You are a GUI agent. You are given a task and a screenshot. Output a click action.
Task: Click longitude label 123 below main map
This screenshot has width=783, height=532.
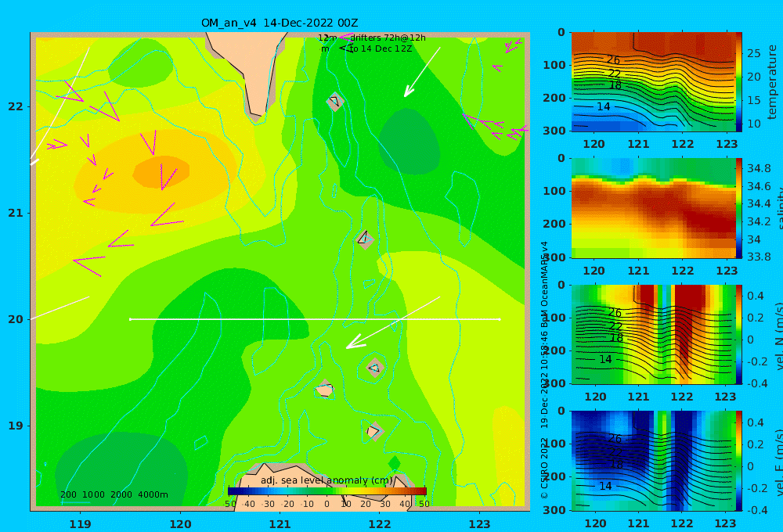[x=479, y=524]
